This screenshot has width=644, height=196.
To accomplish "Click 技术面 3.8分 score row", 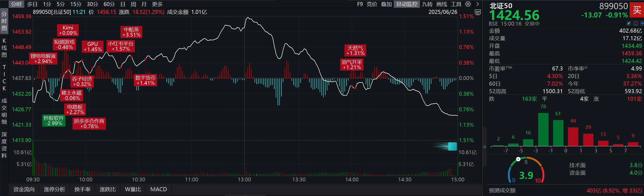I will [x=606, y=165].
